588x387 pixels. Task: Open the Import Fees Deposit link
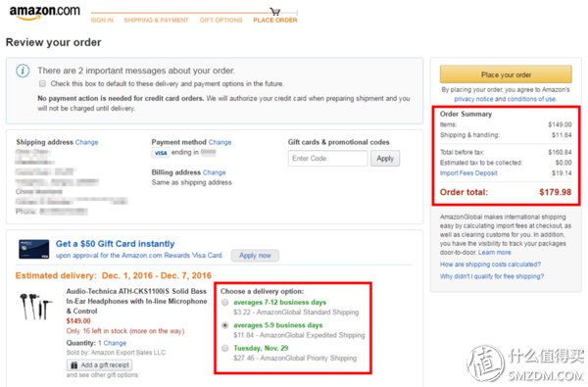tap(468, 172)
